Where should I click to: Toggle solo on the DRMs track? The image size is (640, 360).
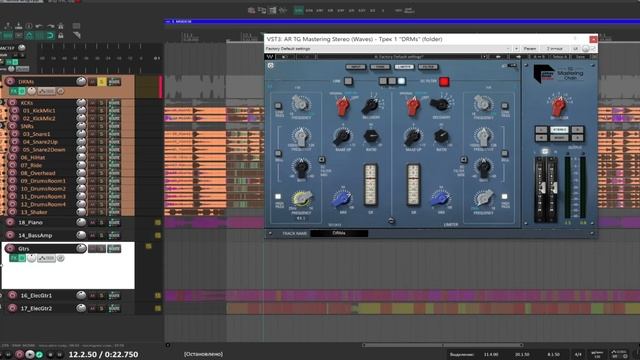click(102, 82)
